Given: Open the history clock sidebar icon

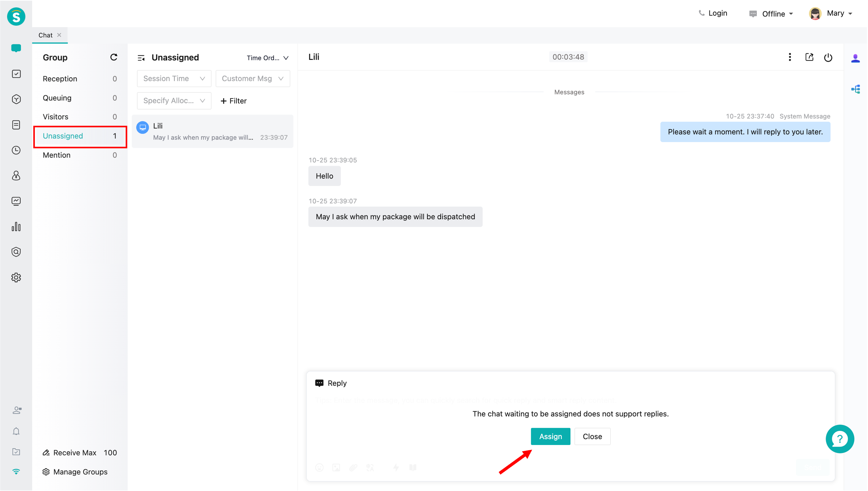Looking at the screenshot, I should [x=16, y=150].
